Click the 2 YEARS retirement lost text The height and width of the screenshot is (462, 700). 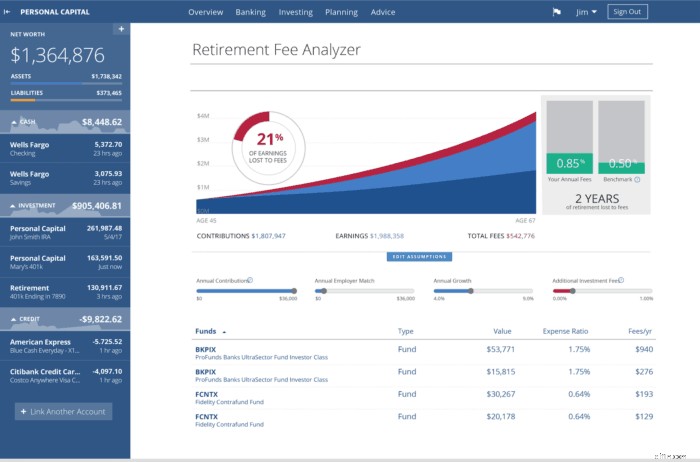pyautogui.click(x=597, y=201)
